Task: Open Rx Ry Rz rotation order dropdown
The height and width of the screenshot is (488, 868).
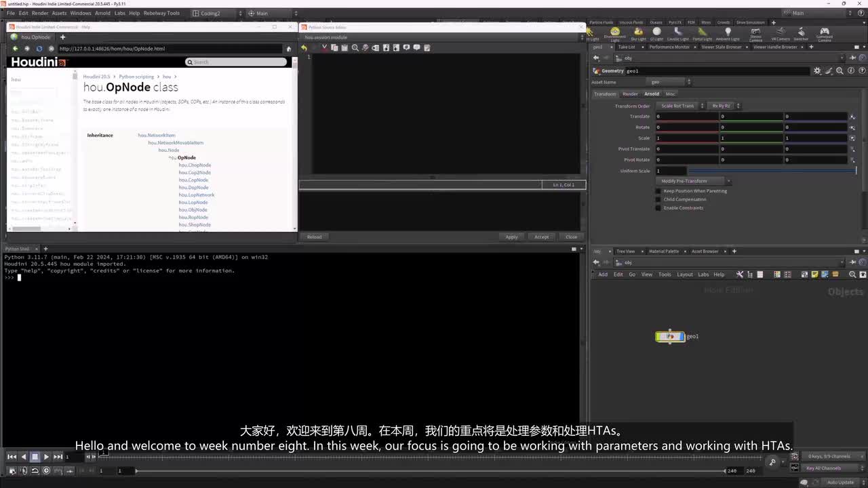Action: tap(724, 106)
